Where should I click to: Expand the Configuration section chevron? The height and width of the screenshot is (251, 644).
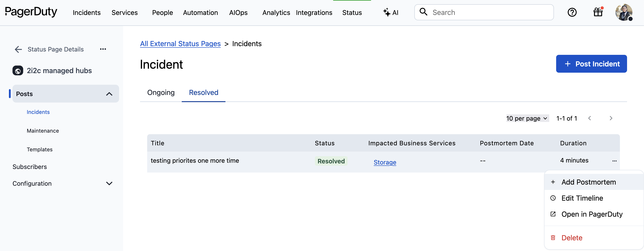(109, 183)
